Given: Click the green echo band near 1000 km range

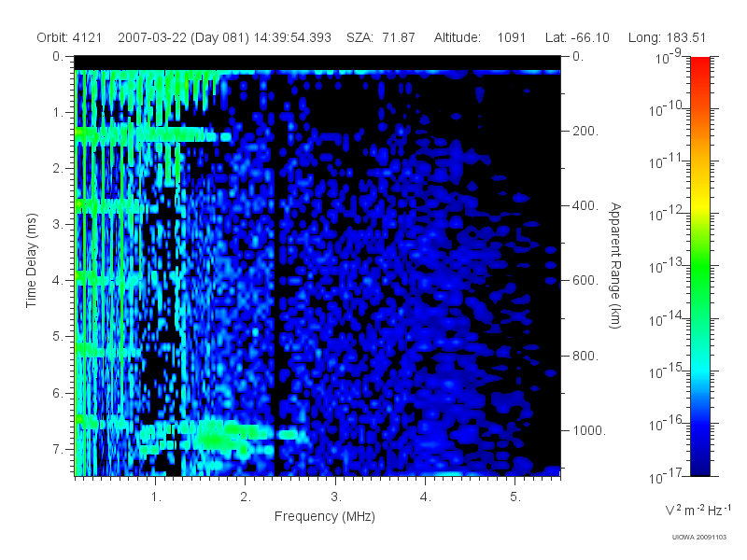Looking at the screenshot, I should click(x=224, y=436).
